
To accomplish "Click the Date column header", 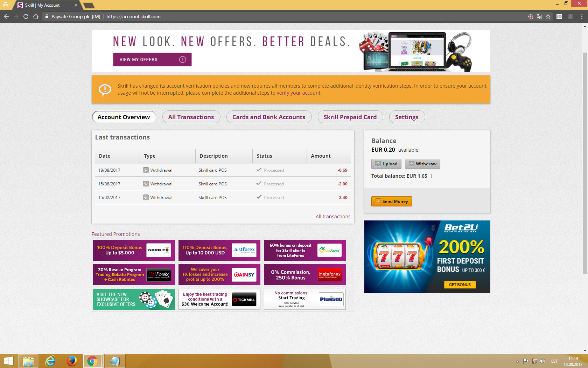I will tap(117, 156).
